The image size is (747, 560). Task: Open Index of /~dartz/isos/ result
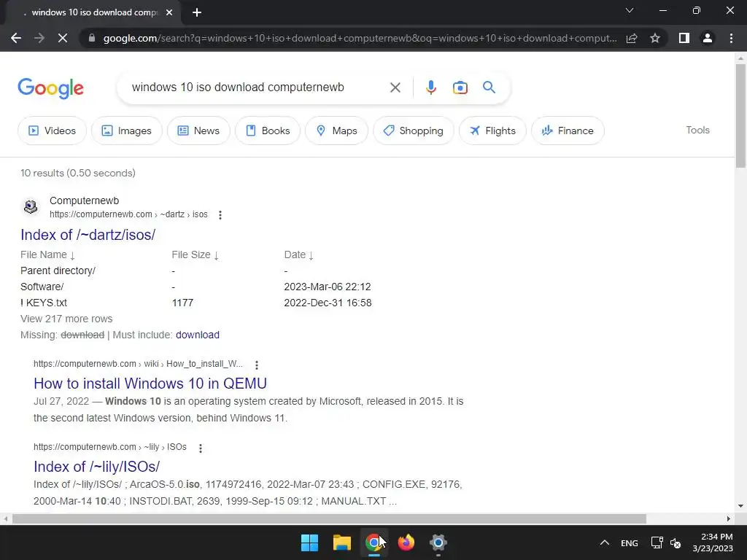pos(88,235)
